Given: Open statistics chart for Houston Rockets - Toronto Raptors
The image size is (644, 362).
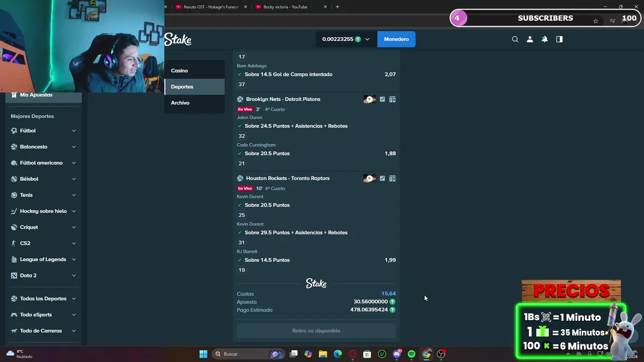Looking at the screenshot, I should click(382, 178).
